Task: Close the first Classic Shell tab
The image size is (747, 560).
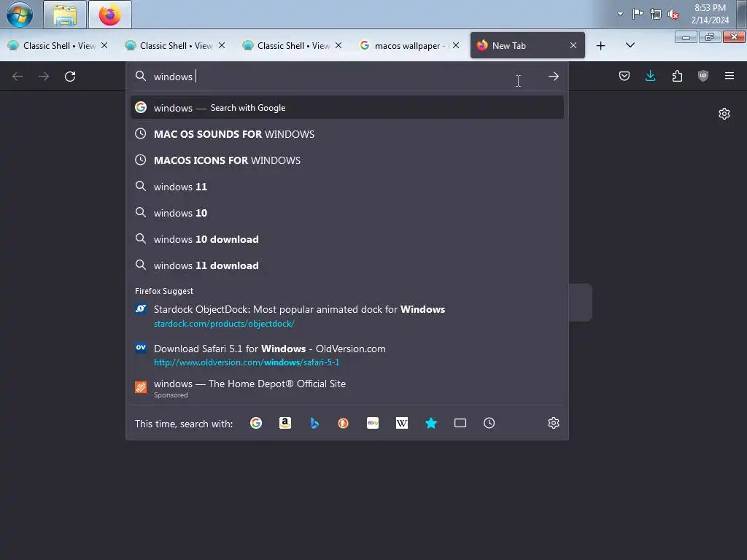Action: click(104, 45)
